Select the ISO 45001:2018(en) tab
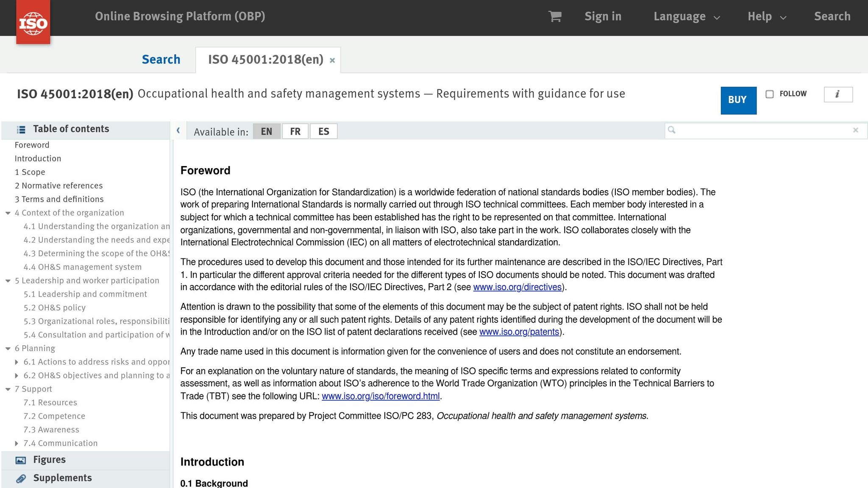 coord(266,59)
